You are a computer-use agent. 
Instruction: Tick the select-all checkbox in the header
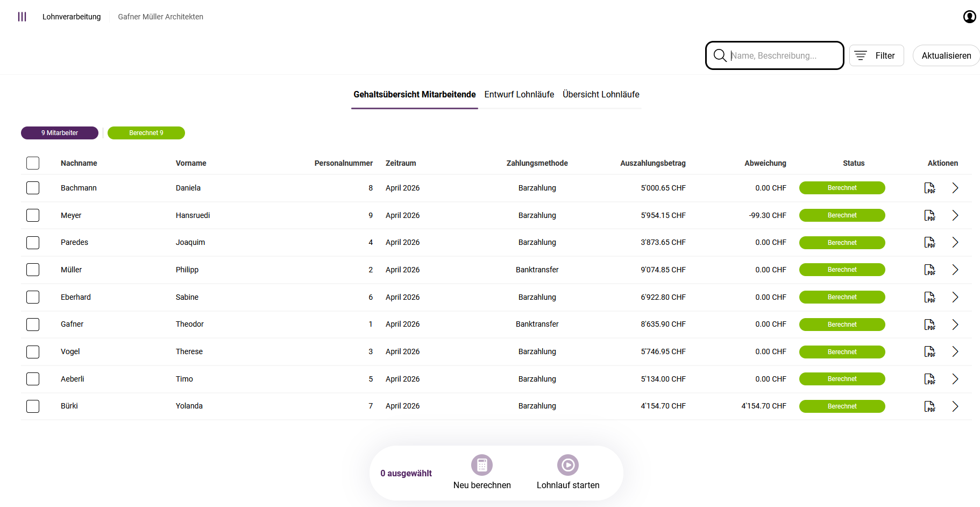[x=33, y=163]
